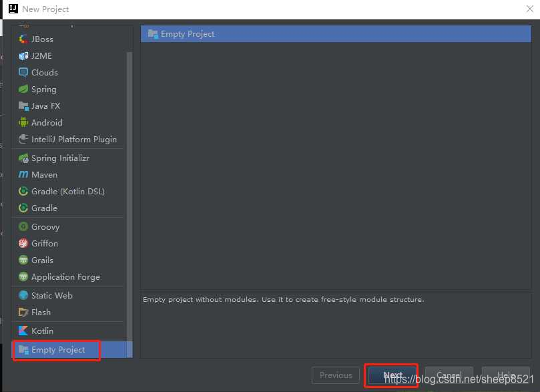The height and width of the screenshot is (392, 540).
Task: Click the Maven m icon
Action: [23, 175]
